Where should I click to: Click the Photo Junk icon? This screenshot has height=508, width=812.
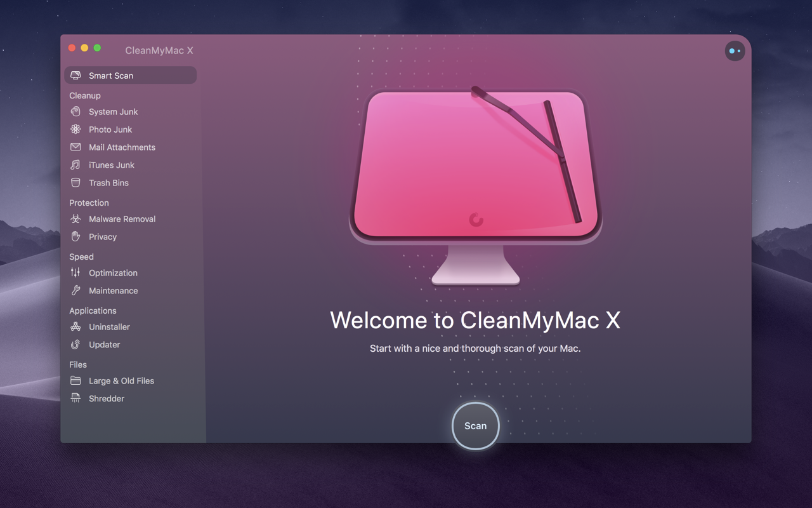(x=76, y=130)
